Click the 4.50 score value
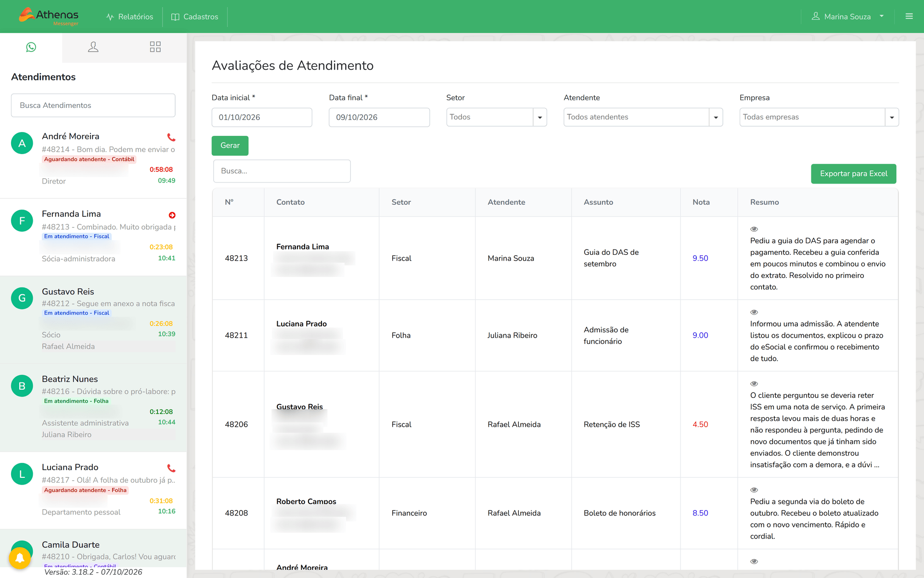924x578 pixels. point(700,424)
